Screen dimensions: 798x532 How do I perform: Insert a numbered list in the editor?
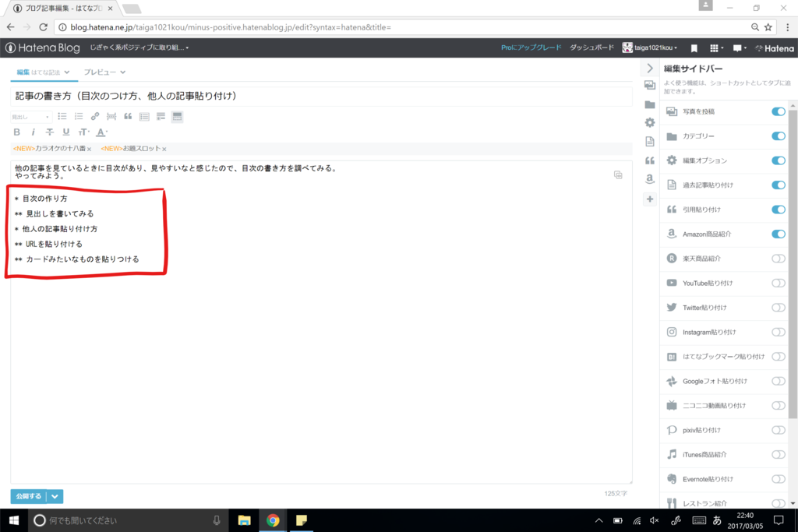tap(79, 116)
